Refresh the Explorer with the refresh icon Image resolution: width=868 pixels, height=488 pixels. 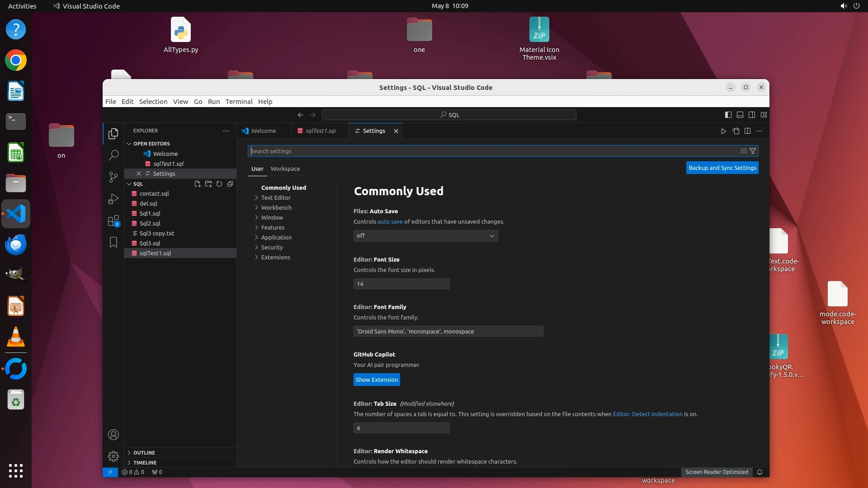point(219,184)
